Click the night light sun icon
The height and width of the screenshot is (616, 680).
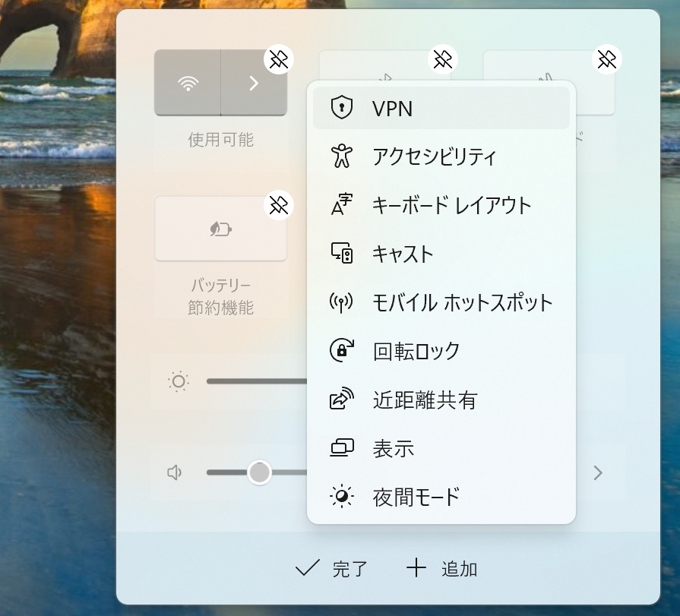point(342,496)
